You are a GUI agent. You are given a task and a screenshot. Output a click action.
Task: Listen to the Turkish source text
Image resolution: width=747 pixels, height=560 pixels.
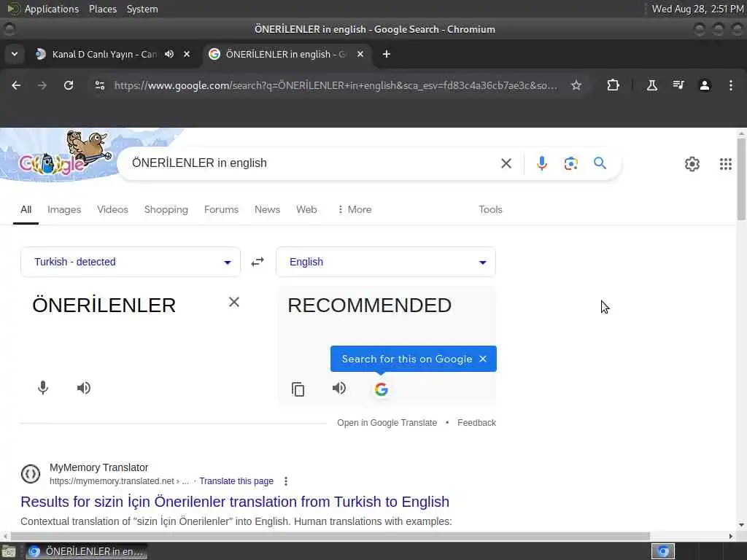point(84,388)
